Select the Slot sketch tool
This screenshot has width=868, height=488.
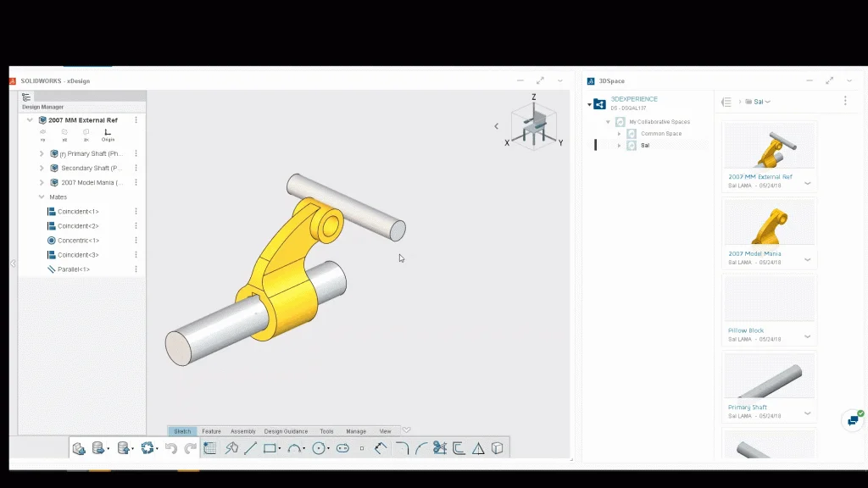(x=342, y=448)
